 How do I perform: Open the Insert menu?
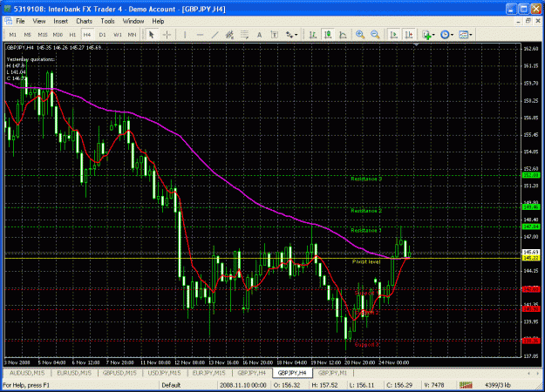(x=60, y=21)
